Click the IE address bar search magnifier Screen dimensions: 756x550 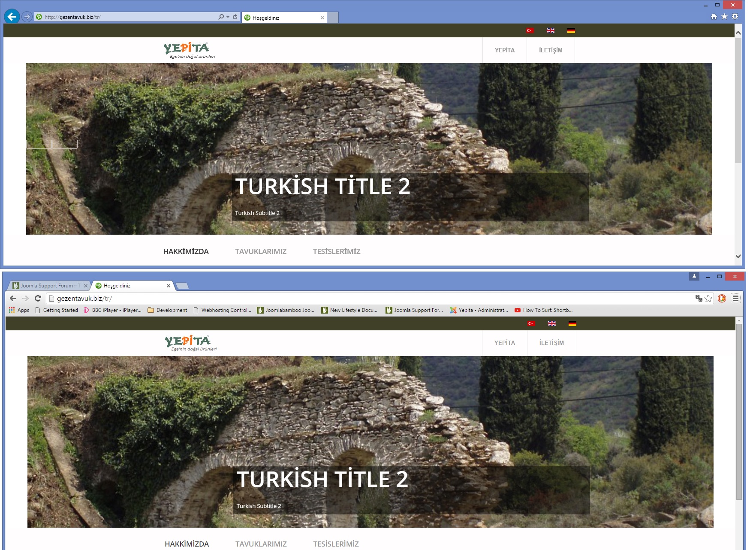tap(221, 17)
